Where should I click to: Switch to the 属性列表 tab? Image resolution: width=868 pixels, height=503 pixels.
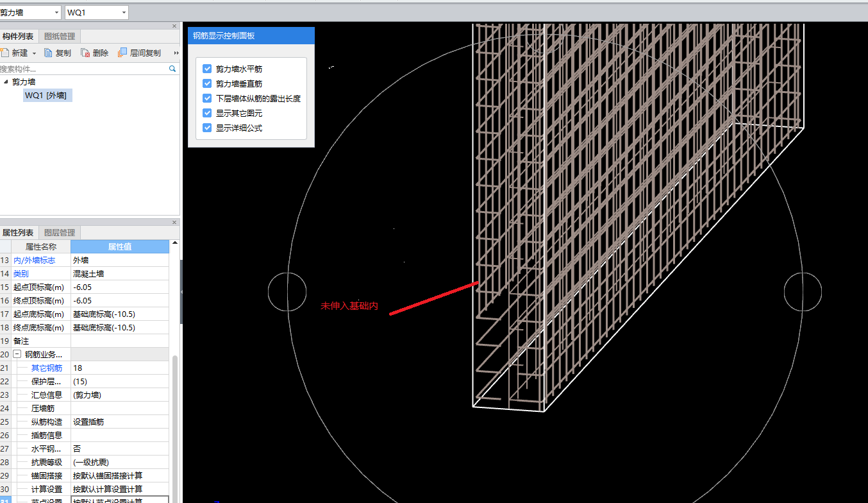(18, 232)
